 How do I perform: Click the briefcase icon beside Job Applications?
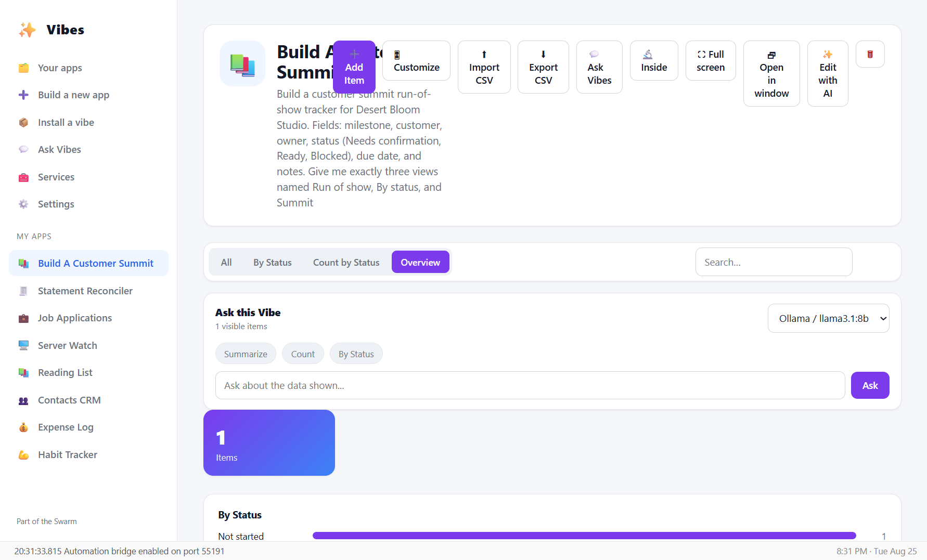23,318
